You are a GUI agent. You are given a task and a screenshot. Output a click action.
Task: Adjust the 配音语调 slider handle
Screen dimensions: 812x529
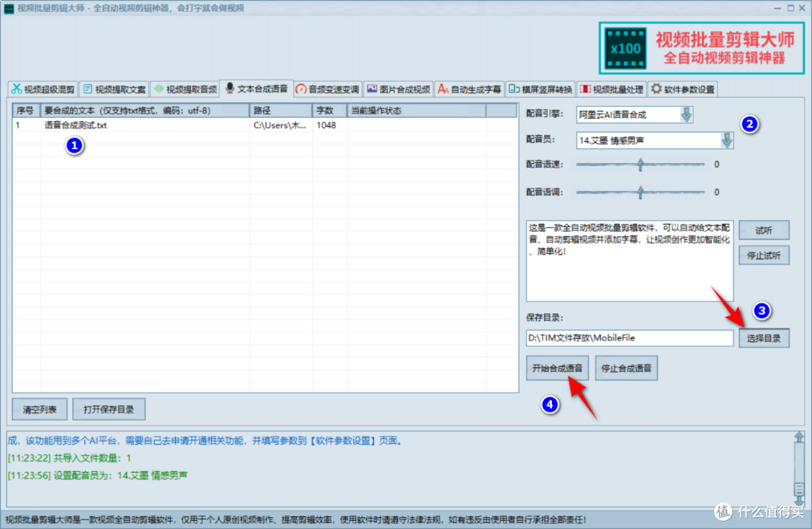coord(641,192)
